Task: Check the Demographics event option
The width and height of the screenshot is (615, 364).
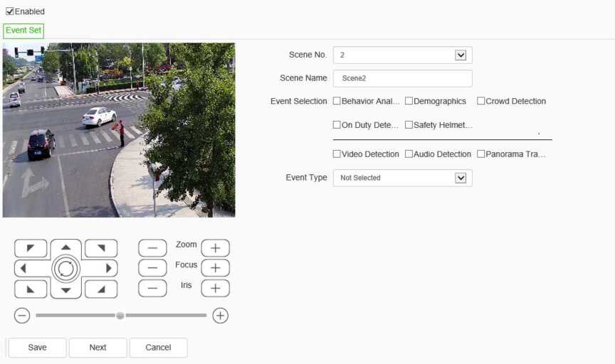Action: [x=409, y=101]
